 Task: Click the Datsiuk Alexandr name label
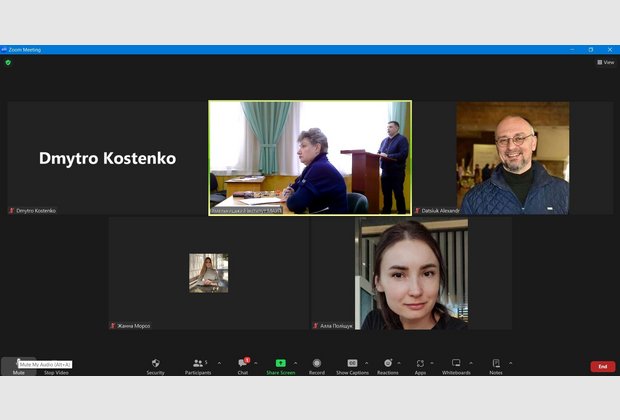coord(440,211)
